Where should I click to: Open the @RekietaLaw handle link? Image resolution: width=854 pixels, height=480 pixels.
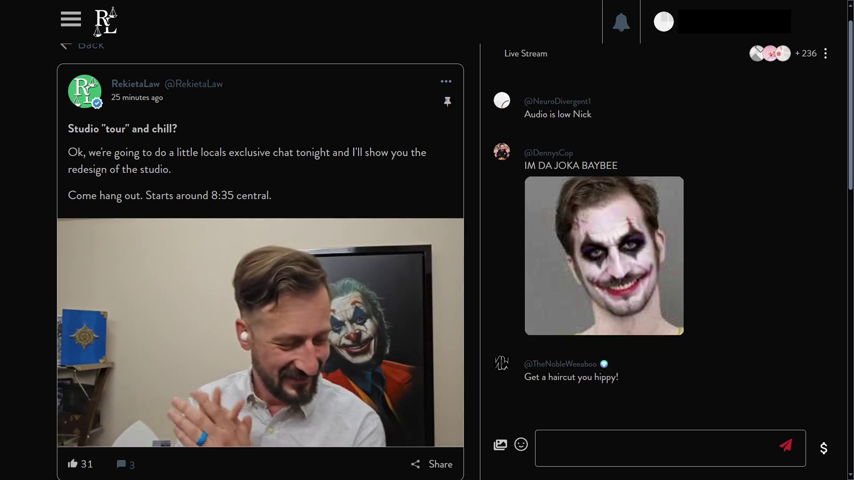[x=193, y=84]
